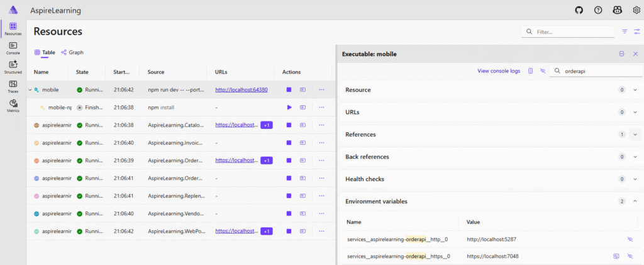Click the AspireLearning app title

[x=55, y=11]
